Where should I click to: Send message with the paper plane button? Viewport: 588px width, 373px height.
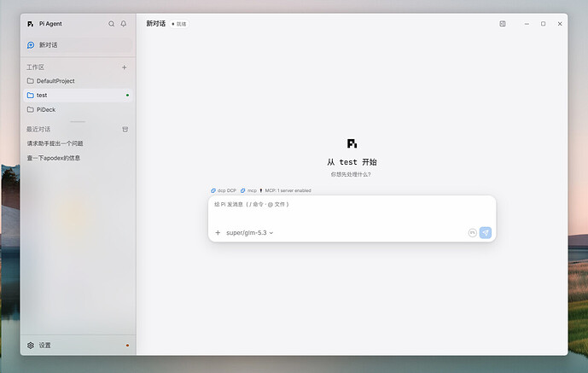tap(486, 233)
